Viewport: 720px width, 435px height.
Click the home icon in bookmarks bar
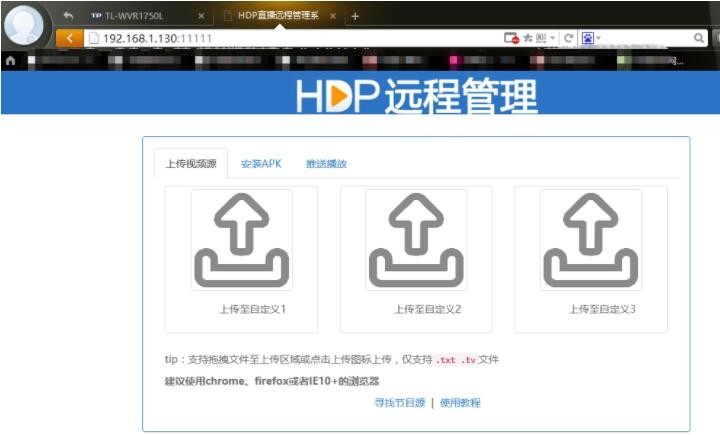click(x=11, y=60)
